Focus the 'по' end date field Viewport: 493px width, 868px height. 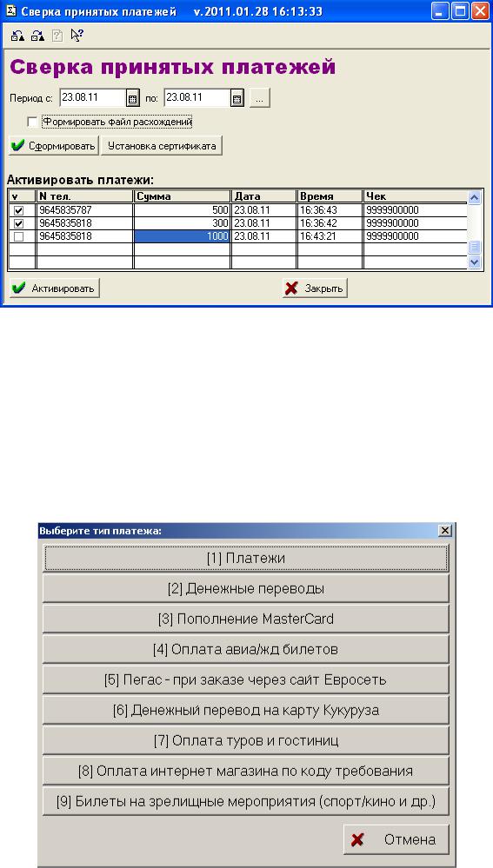(x=197, y=98)
